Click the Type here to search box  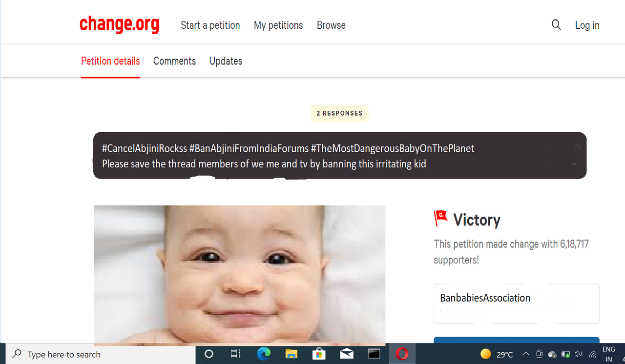coord(100,354)
